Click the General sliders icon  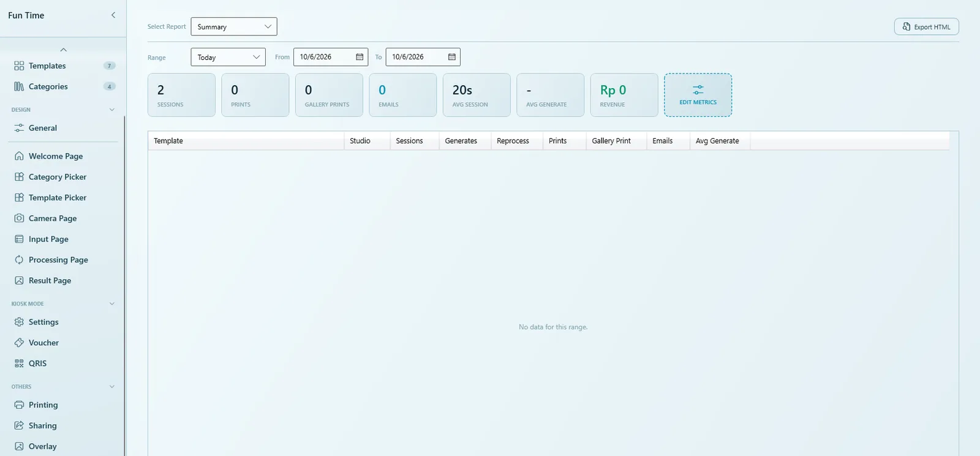tap(19, 128)
